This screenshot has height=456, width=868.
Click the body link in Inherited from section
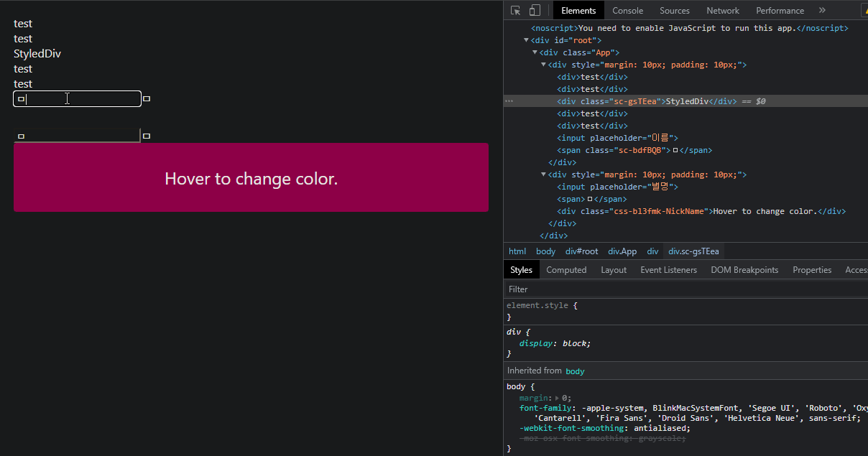(575, 371)
